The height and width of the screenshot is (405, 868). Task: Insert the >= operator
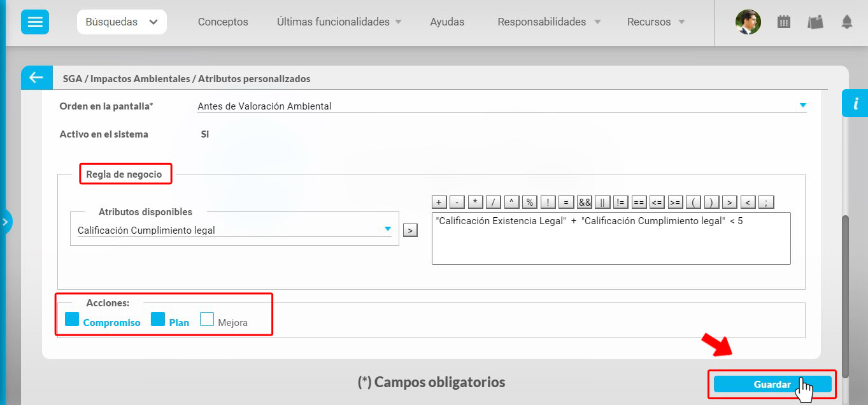point(675,202)
